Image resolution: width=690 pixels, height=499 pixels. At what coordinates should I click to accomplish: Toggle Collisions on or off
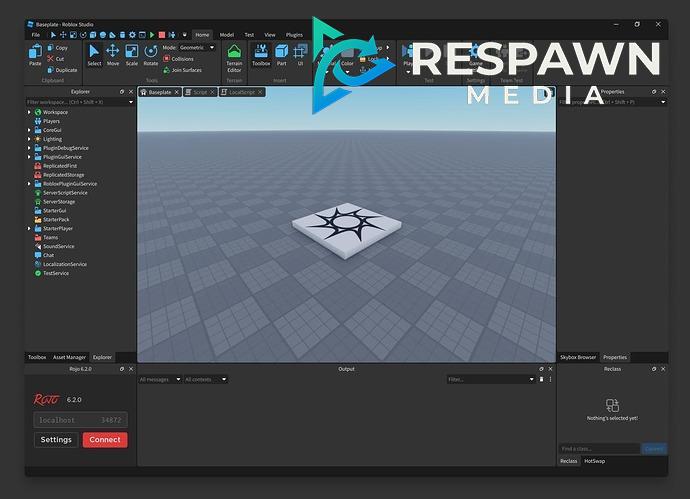(x=178, y=59)
